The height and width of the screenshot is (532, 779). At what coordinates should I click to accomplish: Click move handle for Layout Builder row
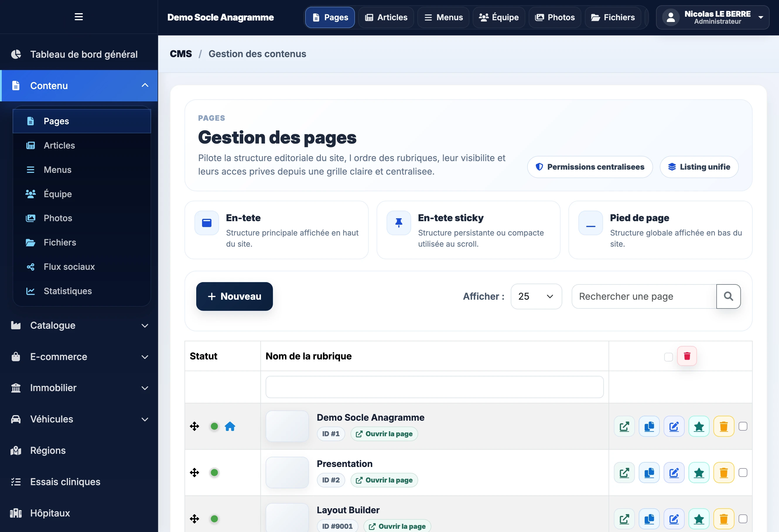[194, 519]
